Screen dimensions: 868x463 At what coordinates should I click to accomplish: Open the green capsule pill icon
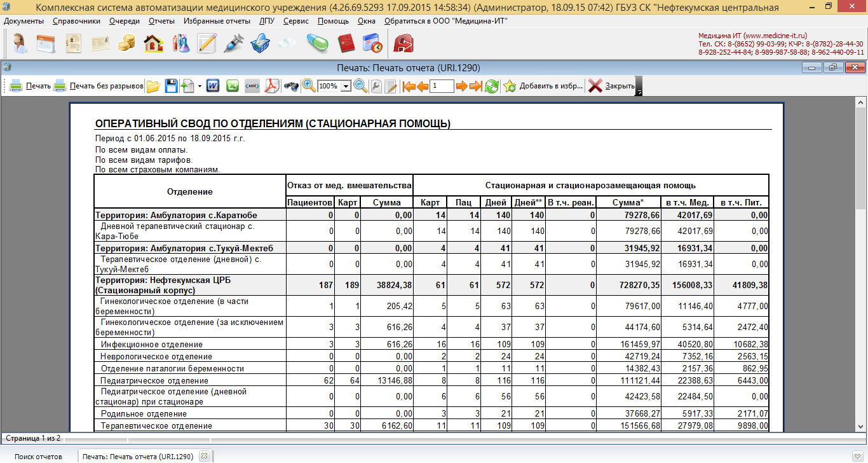(317, 43)
